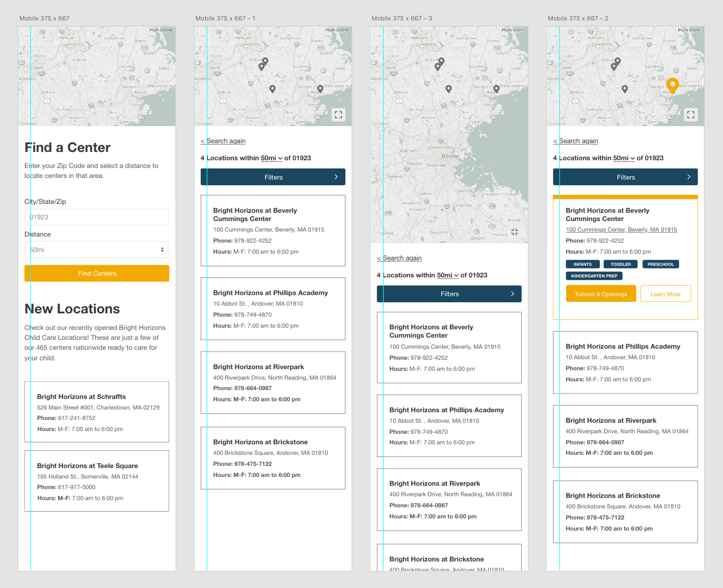Open the 50mi radius dropdown in frame '– 1'
The width and height of the screenshot is (723, 588).
tap(271, 158)
